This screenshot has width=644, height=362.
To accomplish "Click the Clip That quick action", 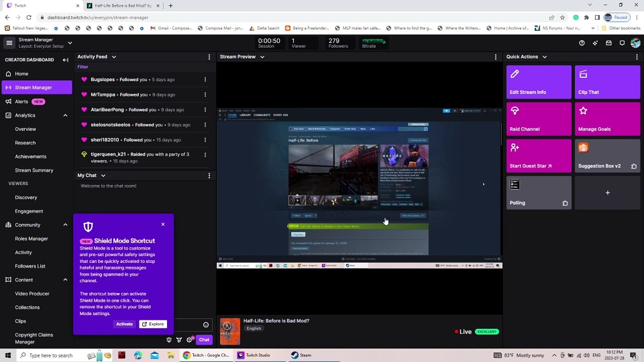I will [608, 82].
